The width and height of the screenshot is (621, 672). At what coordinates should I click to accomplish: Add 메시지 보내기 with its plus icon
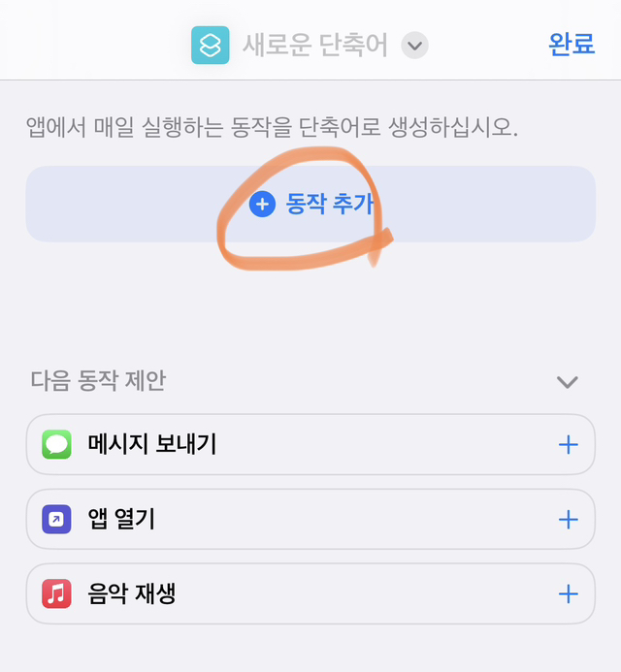569,445
